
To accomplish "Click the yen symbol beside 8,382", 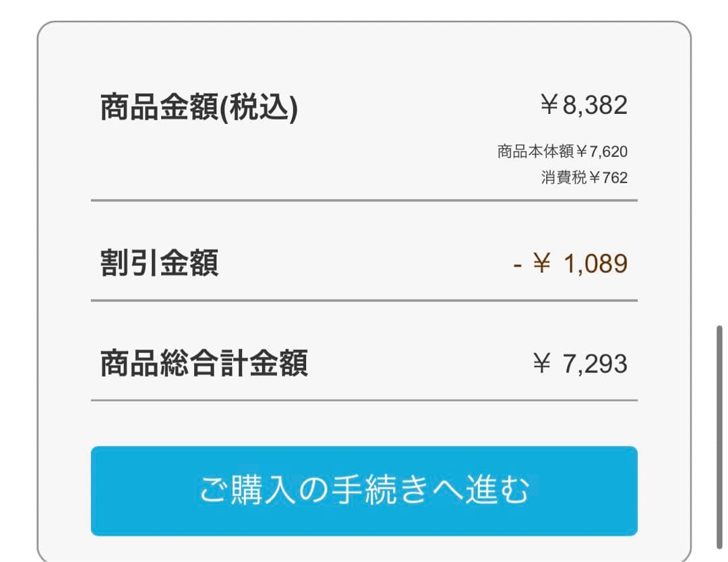I will click(549, 106).
